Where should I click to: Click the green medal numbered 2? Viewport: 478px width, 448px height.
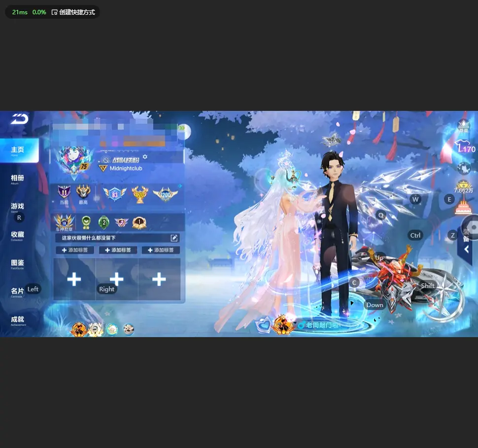click(x=103, y=223)
